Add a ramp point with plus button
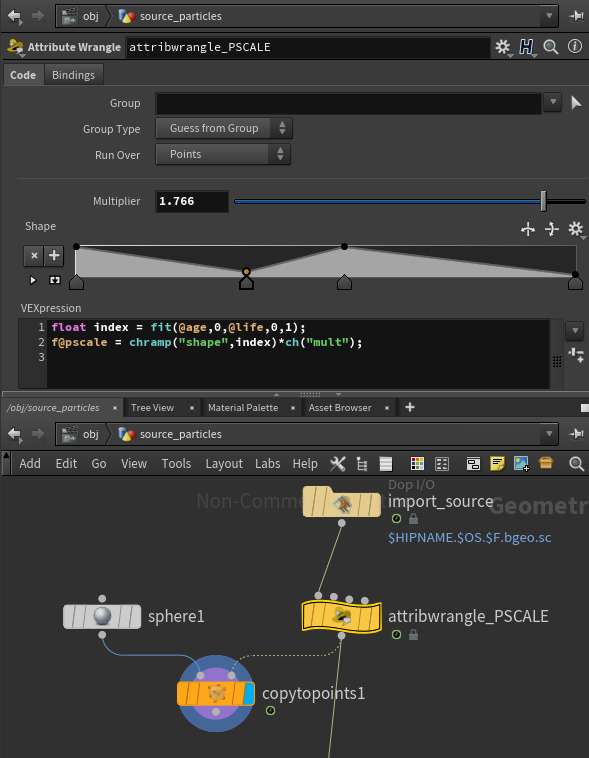589x758 pixels. tap(54, 255)
